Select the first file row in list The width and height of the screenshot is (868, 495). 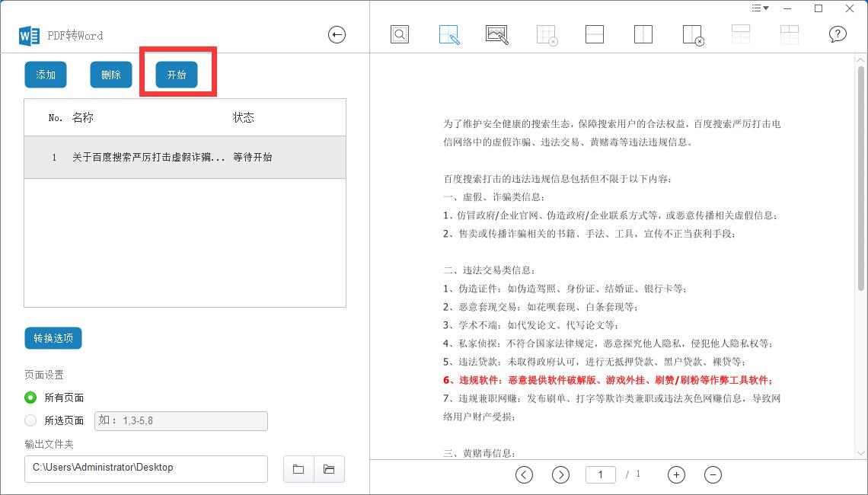185,158
